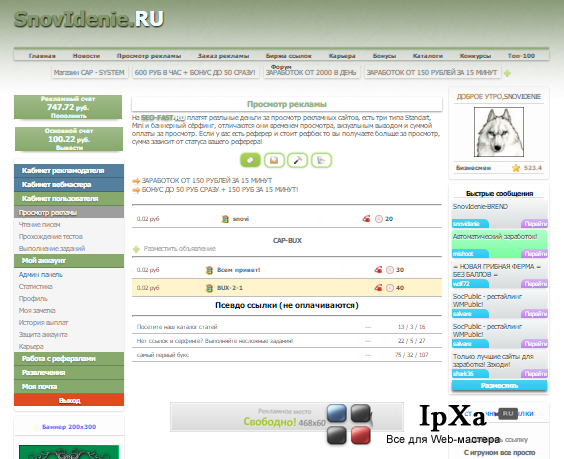Expand the Развлечения section
Image resolution: width=564 pixels, height=459 pixels.
(x=69, y=373)
